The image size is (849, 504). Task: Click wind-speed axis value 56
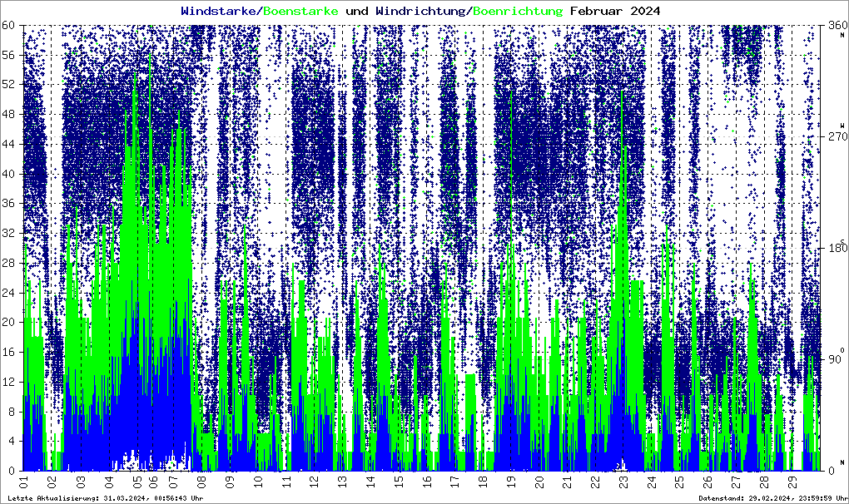pos(8,55)
